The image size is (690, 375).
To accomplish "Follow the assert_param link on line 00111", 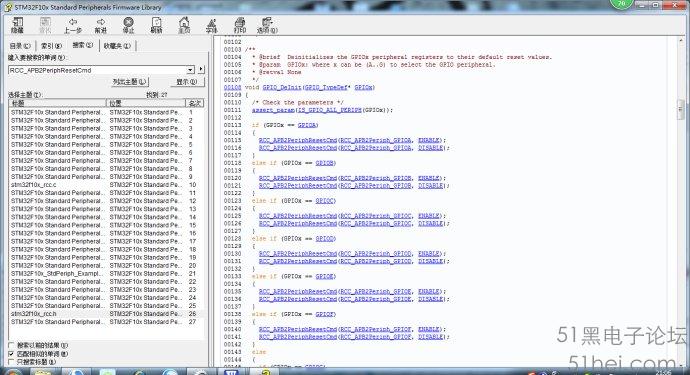I will pos(273,110).
